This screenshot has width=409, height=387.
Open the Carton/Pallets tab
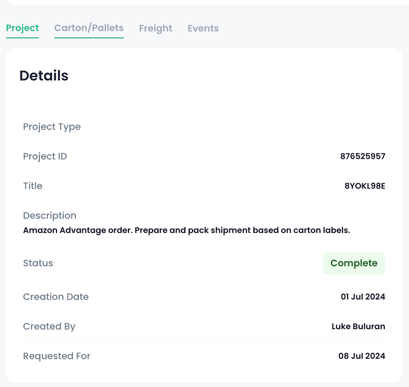[89, 28]
